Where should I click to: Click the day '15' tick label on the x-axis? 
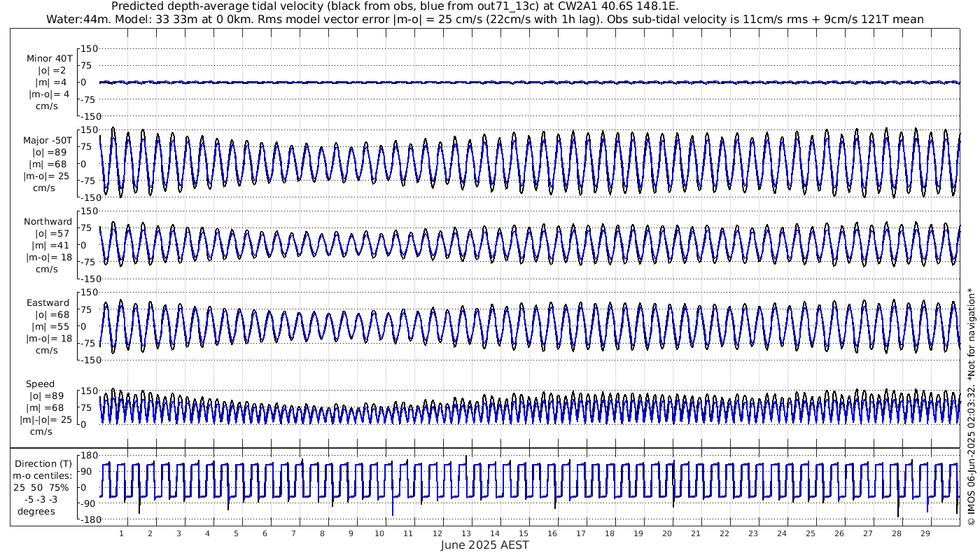tap(523, 533)
